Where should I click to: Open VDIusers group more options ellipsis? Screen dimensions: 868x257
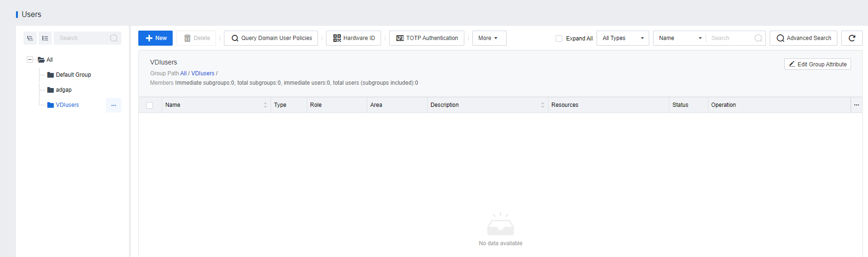coord(113,105)
